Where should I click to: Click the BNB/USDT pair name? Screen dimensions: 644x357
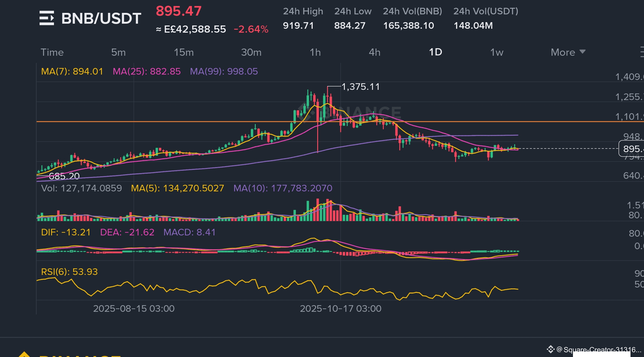tap(101, 19)
